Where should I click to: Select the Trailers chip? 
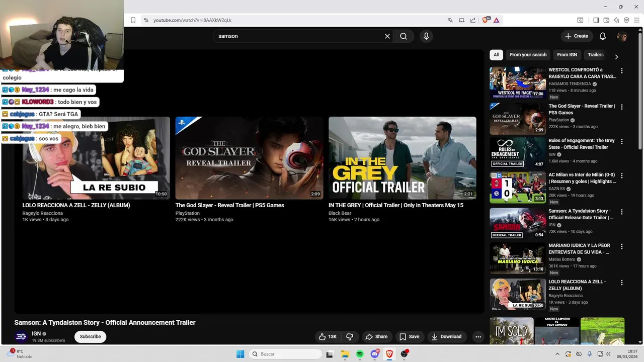tap(596, 55)
